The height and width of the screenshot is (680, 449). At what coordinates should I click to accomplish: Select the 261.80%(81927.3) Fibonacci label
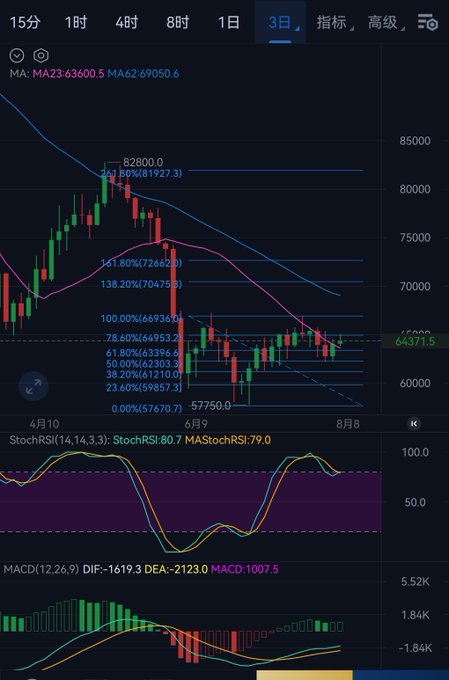(x=141, y=173)
